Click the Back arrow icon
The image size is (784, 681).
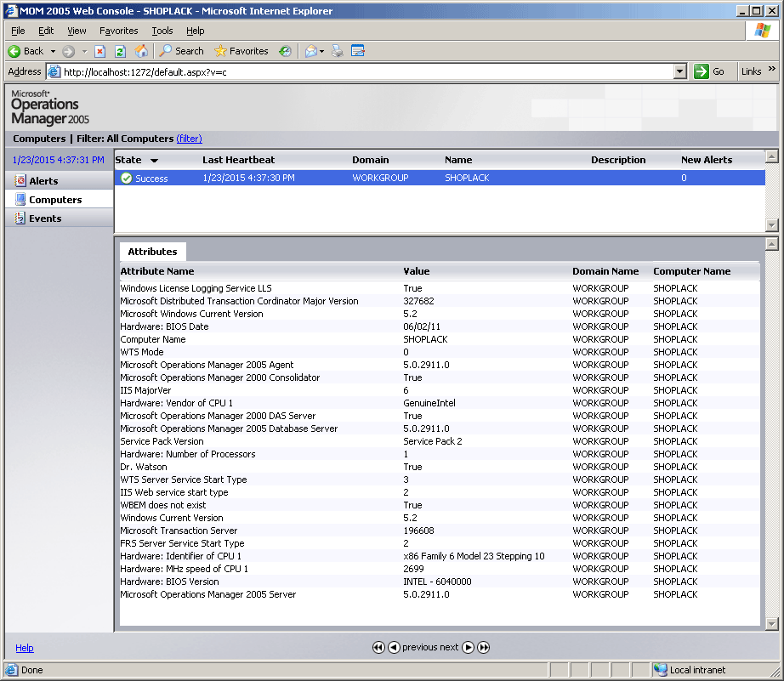(14, 51)
